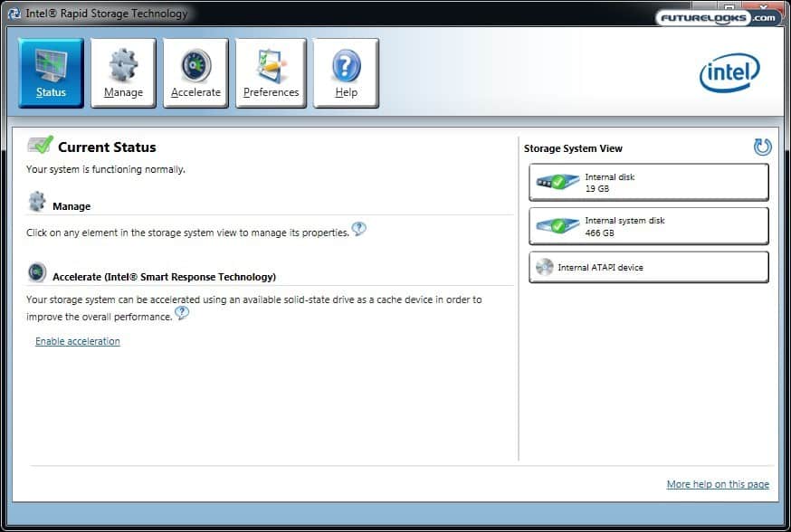Open the Help tab

(x=346, y=72)
